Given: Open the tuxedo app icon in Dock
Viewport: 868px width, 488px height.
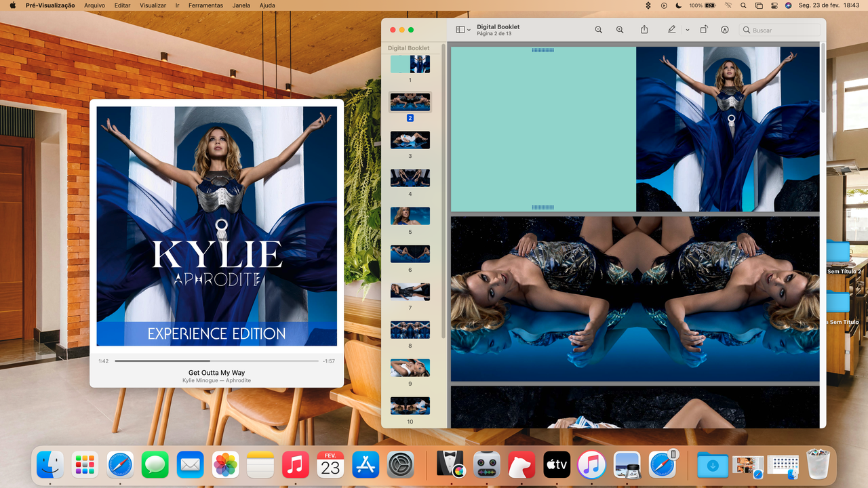Looking at the screenshot, I should coord(451,465).
